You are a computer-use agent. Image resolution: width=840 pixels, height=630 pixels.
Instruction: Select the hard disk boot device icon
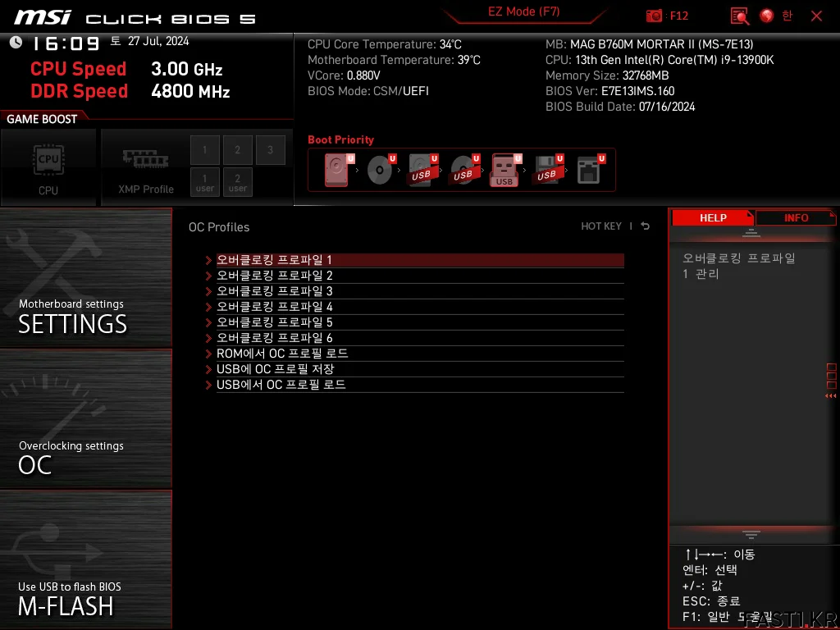(x=339, y=170)
